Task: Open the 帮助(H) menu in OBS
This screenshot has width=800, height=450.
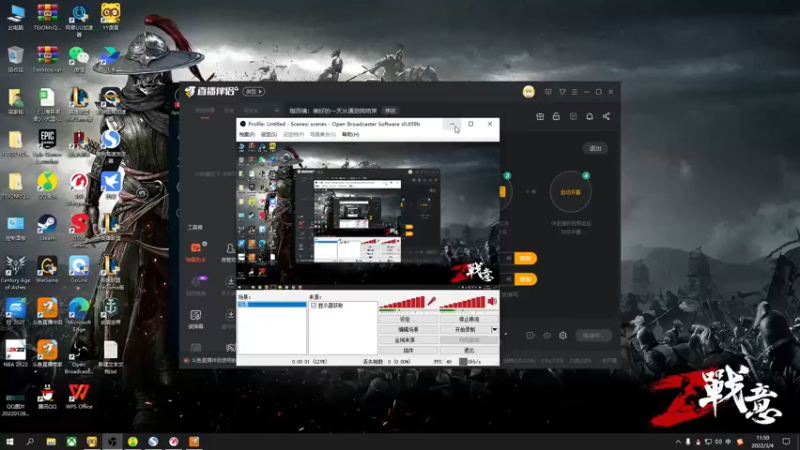Action: tap(351, 134)
